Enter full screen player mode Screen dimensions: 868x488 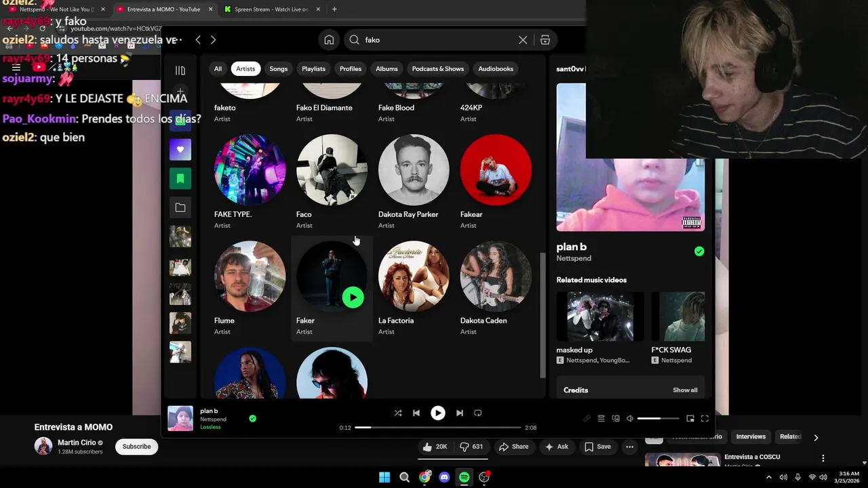coord(705,419)
